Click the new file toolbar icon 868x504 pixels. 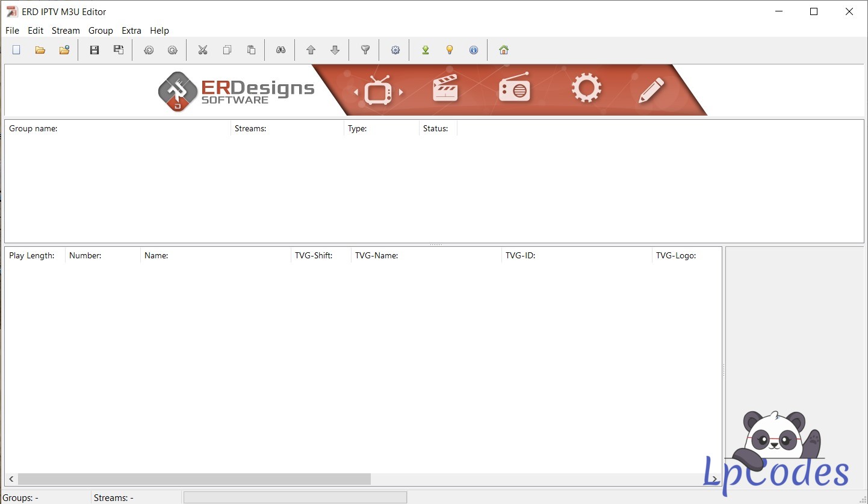(16, 50)
